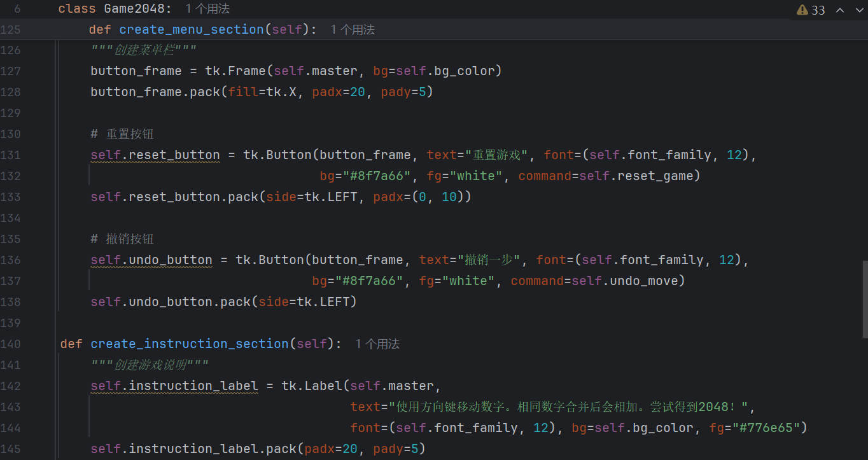Show usages hint beside class Game2048
Screen dimensions: 868x460
(207, 9)
